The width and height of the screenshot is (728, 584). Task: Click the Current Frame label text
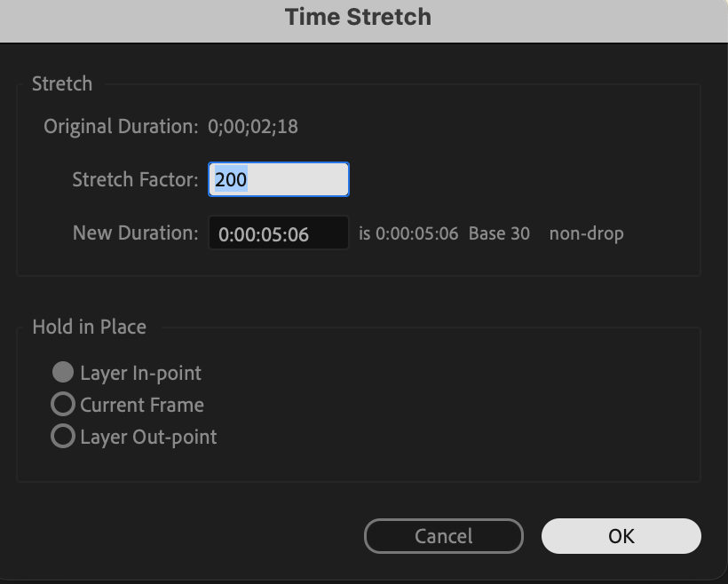[142, 405]
